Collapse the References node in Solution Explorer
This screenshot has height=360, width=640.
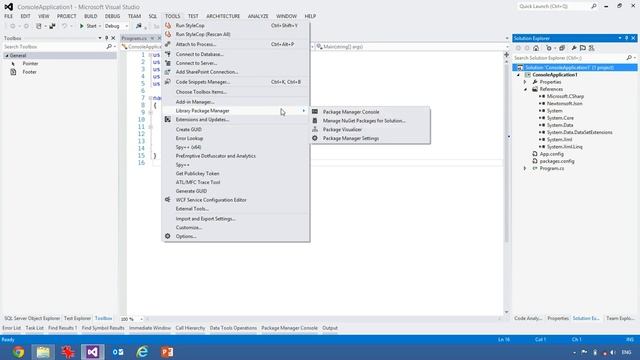525,89
